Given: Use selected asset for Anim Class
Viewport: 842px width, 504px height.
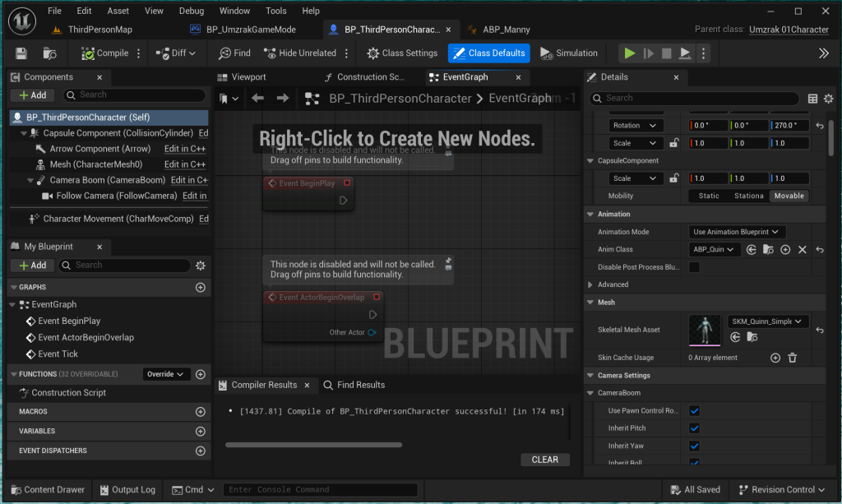Looking at the screenshot, I should coord(752,250).
